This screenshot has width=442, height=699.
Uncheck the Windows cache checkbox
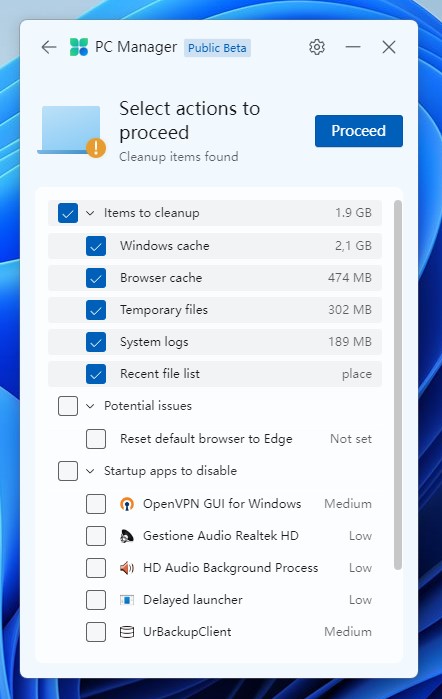tap(96, 246)
